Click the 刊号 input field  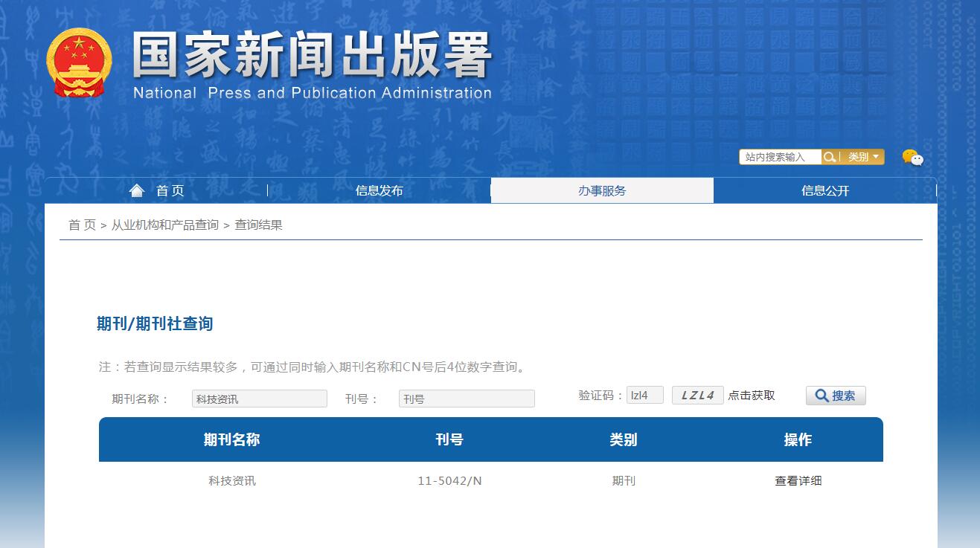point(466,398)
